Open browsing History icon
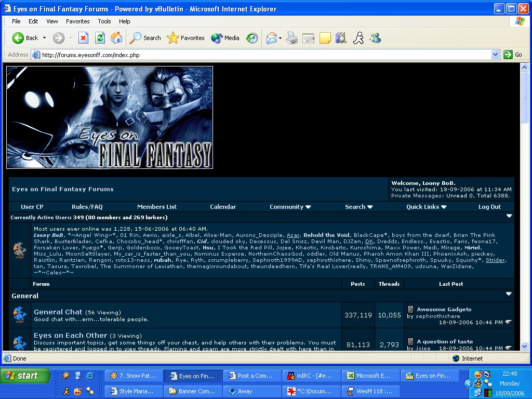 (252, 38)
